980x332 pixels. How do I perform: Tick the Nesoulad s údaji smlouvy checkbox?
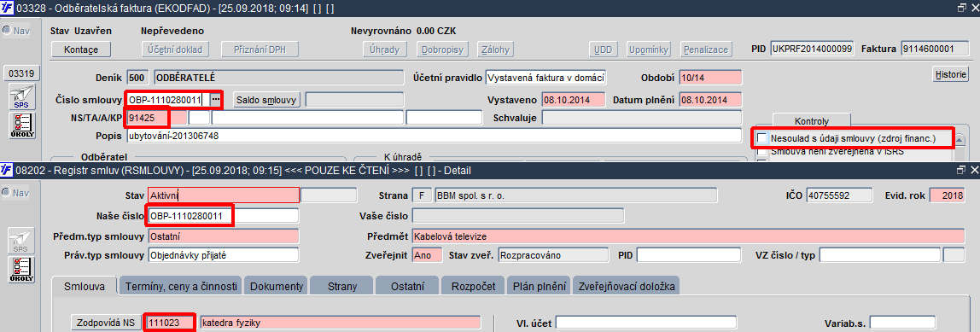tap(761, 137)
